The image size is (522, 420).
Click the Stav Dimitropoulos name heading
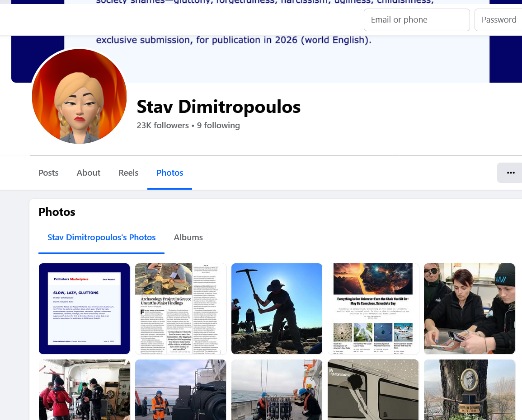pos(218,107)
